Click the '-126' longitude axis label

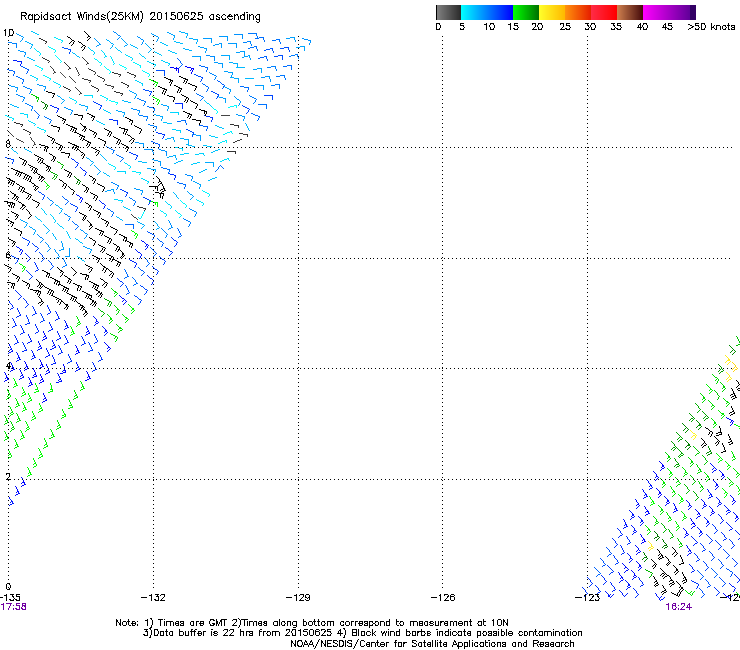pos(443,598)
